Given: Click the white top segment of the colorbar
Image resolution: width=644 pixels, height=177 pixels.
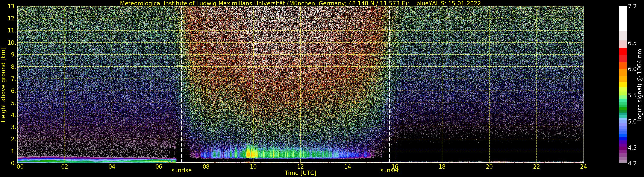Looking at the screenshot, I should [x=623, y=19].
